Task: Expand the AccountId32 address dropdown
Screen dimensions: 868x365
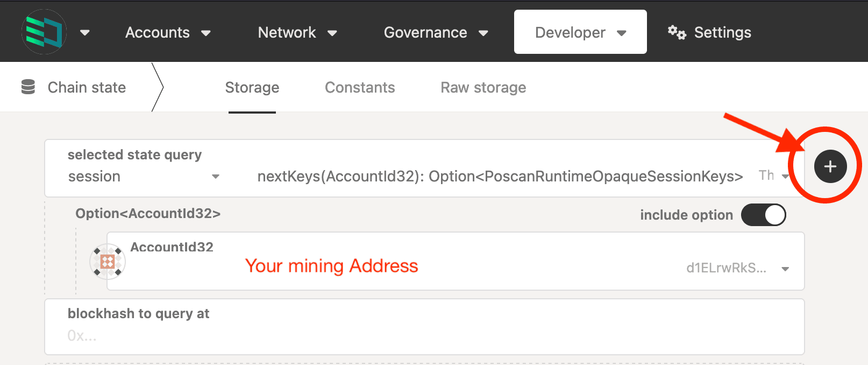Action: click(x=785, y=269)
